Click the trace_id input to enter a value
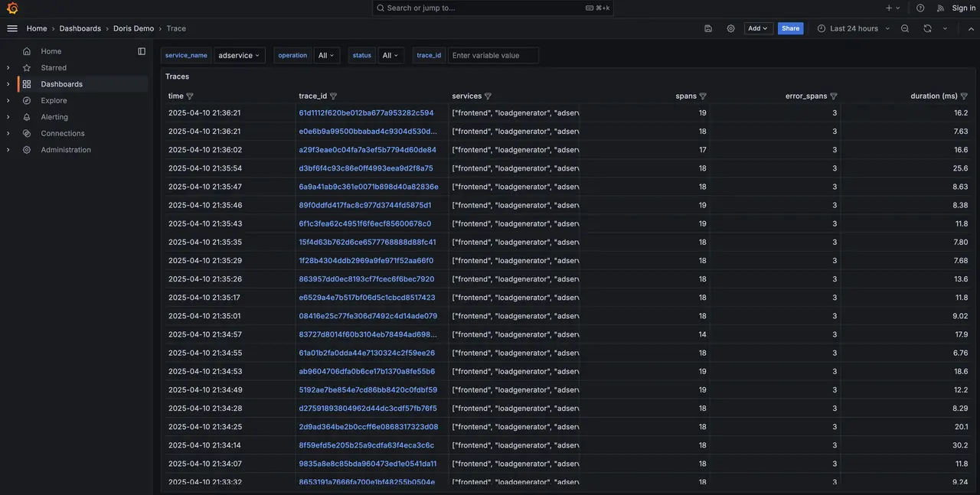980x495 pixels. pyautogui.click(x=494, y=54)
